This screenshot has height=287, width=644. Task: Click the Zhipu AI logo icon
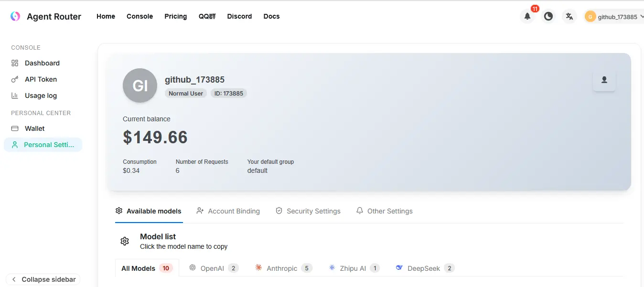coord(332,267)
